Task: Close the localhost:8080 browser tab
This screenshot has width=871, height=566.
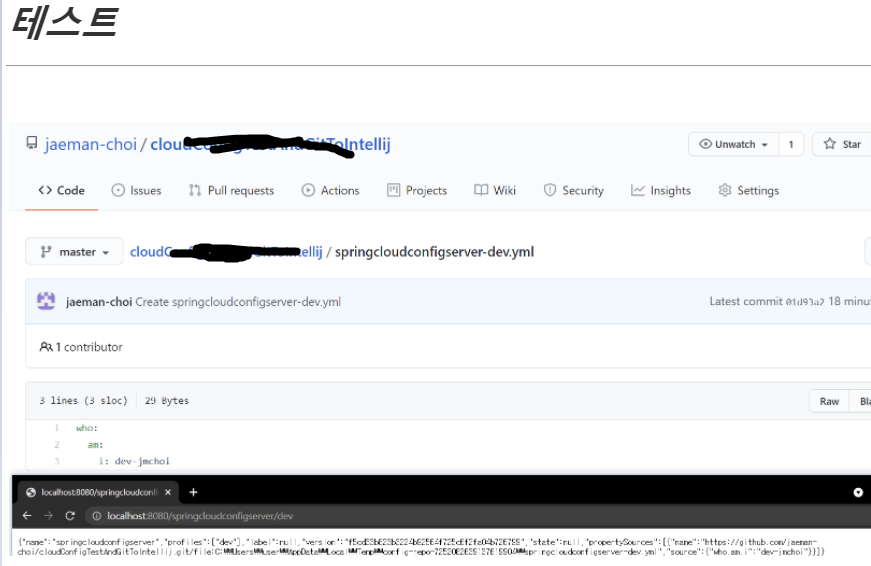Action: click(168, 492)
